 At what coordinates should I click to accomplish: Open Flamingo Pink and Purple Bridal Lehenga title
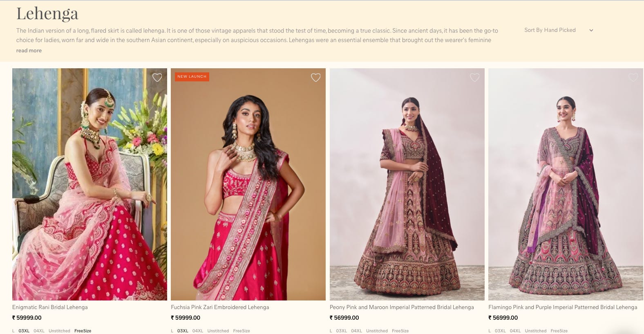[x=563, y=307]
